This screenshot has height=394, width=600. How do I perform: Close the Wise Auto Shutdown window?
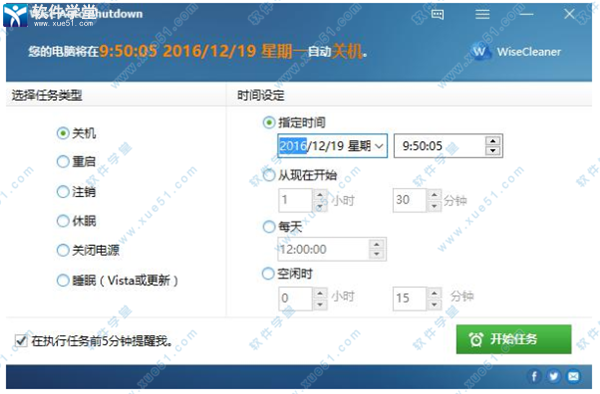569,14
